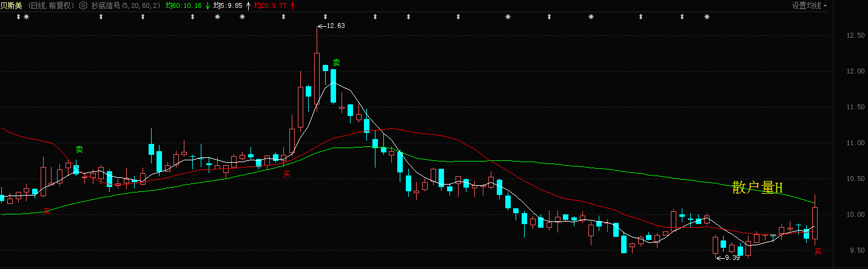Click the first star event marker at chart start
This screenshot has width=868, height=269.
pyautogui.click(x=26, y=17)
